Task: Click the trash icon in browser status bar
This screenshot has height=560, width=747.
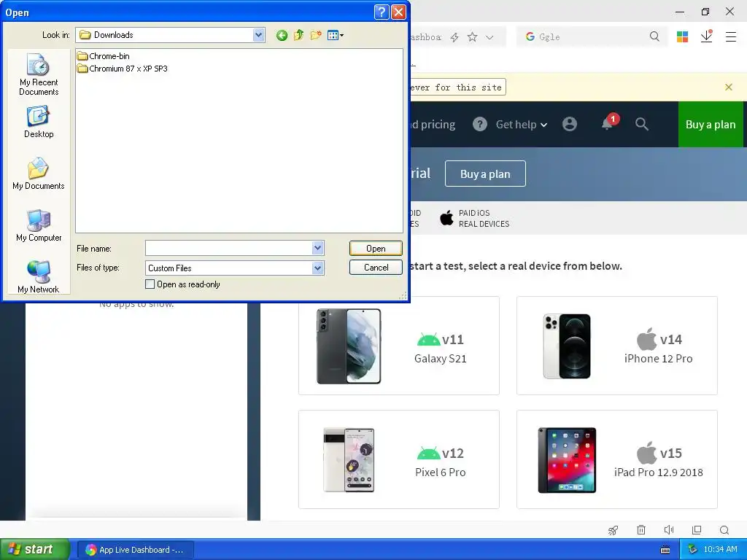Action: (x=641, y=530)
